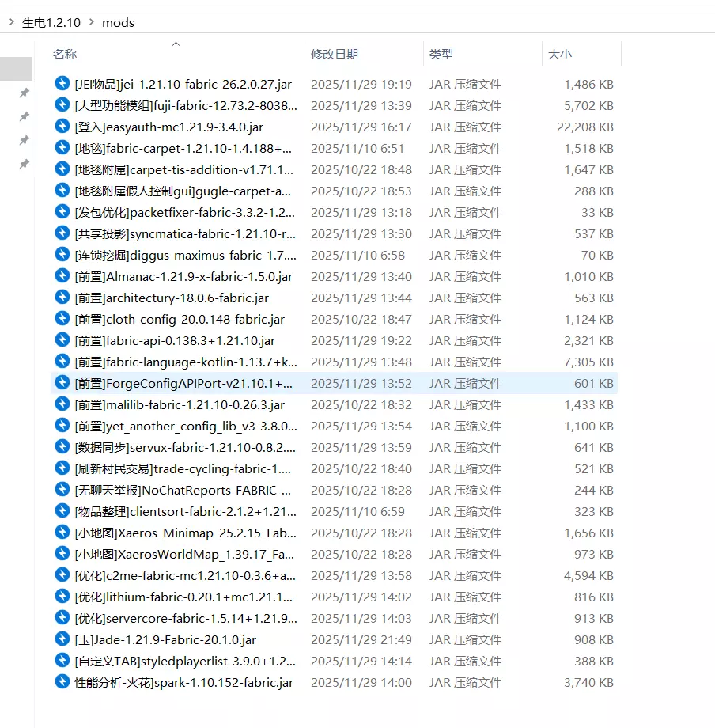This screenshot has width=715, height=728.
Task: Select servercore-fabric-1.5.14 file name
Action: coord(186,619)
